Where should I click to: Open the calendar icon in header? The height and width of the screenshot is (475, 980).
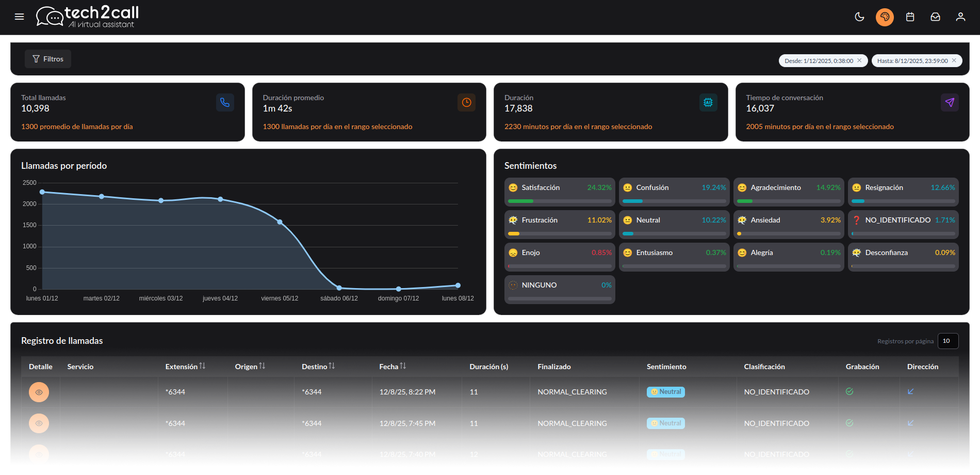tap(910, 17)
